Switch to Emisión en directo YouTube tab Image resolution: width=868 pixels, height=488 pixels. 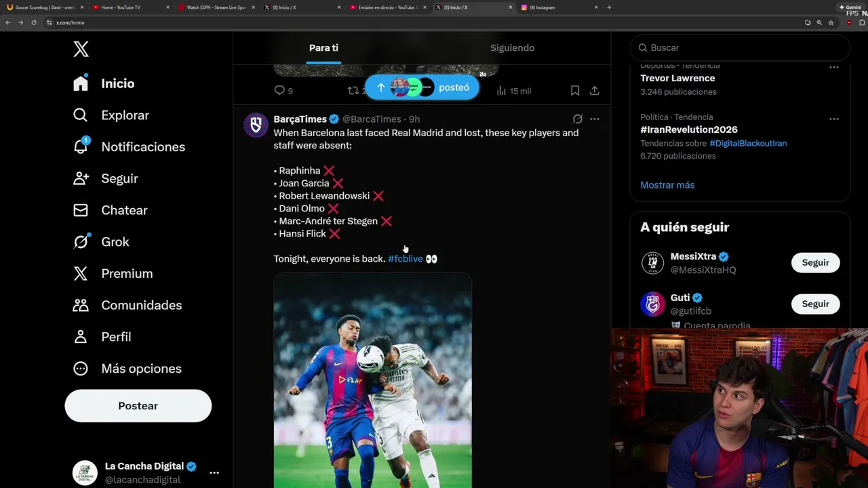point(387,7)
